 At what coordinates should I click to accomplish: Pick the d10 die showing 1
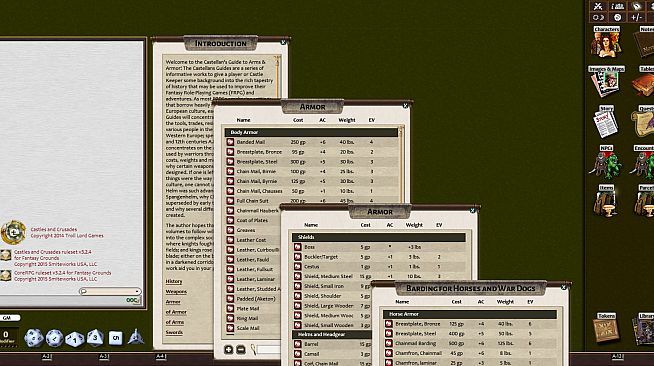(x=75, y=339)
